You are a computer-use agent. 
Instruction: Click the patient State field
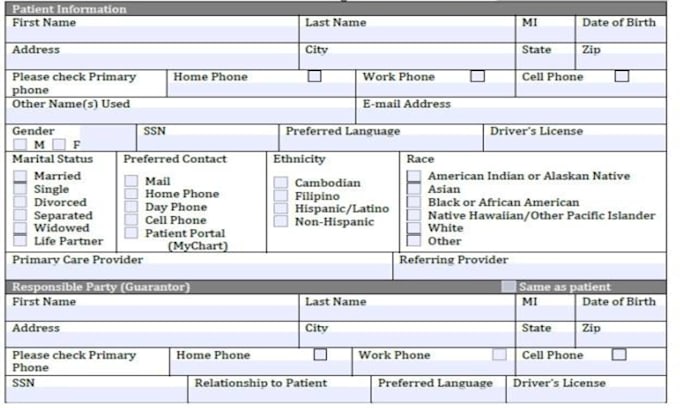tap(546, 56)
